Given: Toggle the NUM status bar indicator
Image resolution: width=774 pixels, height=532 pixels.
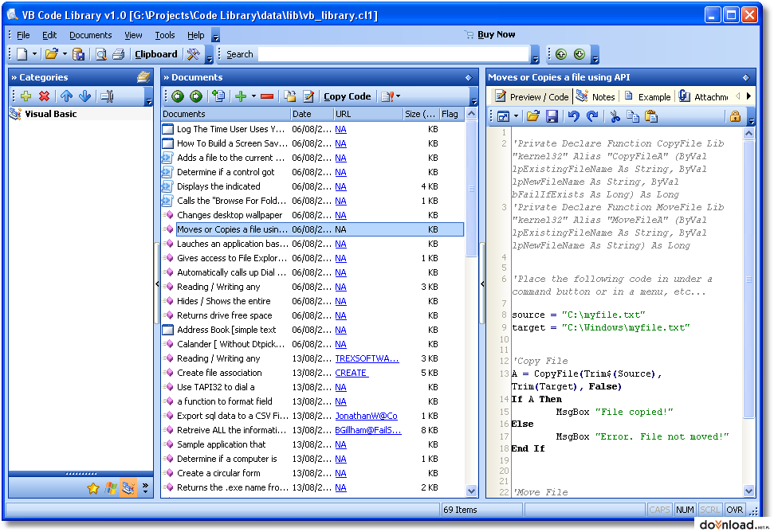Looking at the screenshot, I should click(686, 510).
